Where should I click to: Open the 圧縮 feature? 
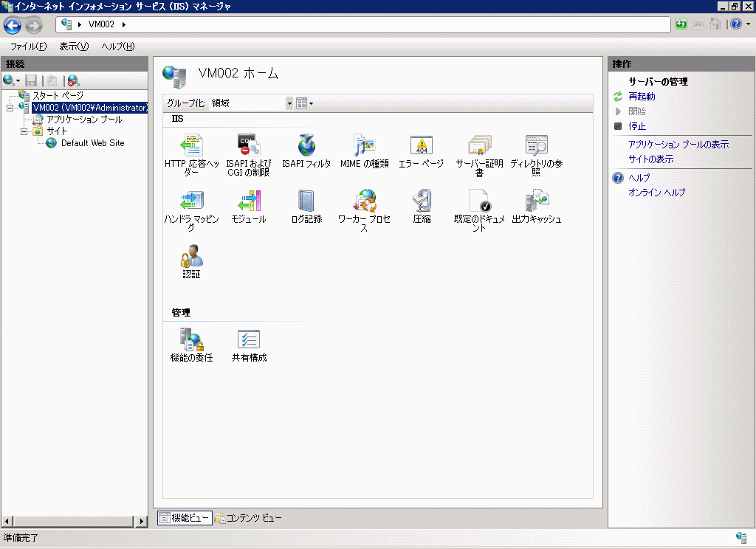[x=422, y=207]
